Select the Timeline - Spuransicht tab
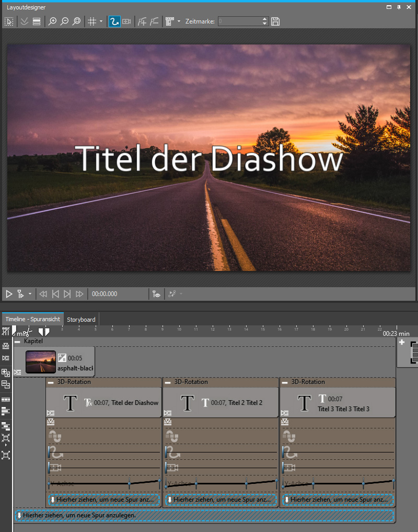 pyautogui.click(x=33, y=319)
